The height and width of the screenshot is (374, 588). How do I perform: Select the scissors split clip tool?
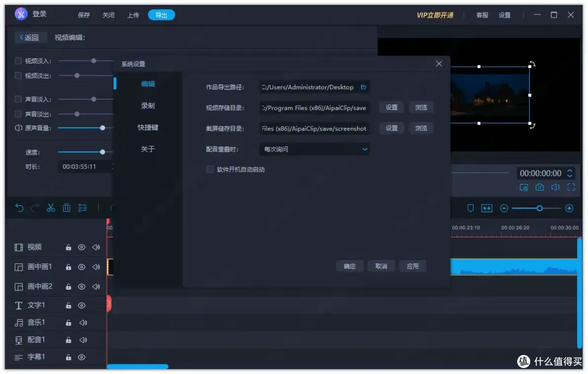pyautogui.click(x=51, y=208)
